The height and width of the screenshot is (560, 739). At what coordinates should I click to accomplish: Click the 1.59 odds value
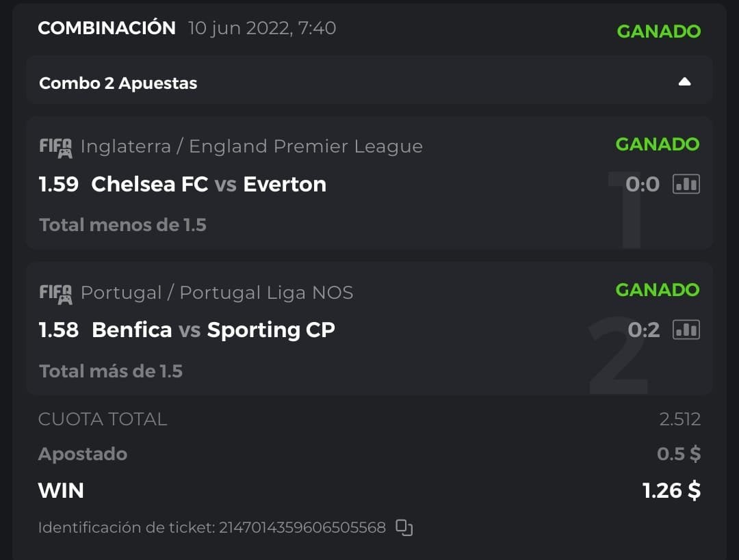(59, 184)
